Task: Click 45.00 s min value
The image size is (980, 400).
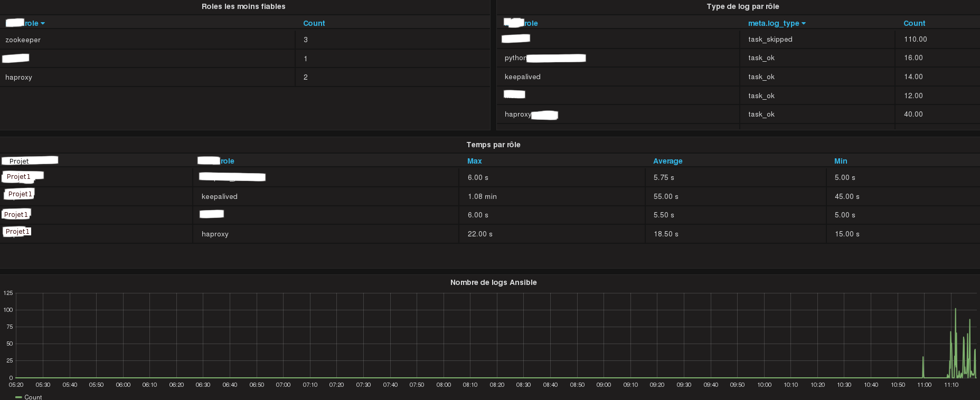Action: point(846,196)
